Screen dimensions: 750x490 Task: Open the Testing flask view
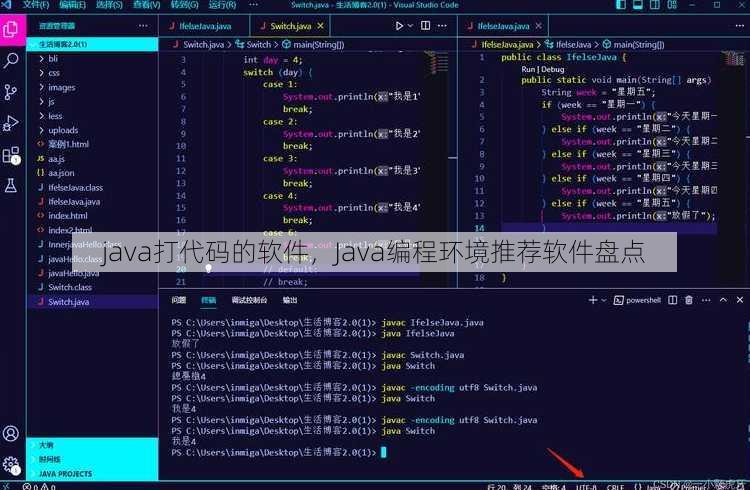tap(11, 186)
